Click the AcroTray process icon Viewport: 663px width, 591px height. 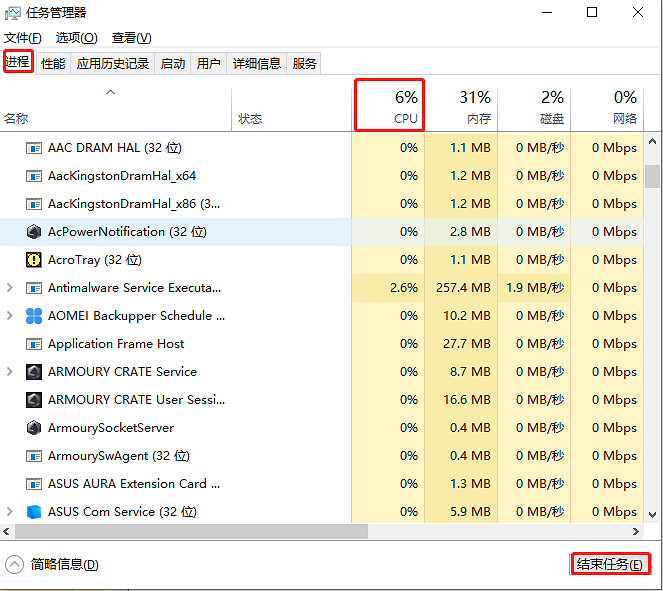33,260
